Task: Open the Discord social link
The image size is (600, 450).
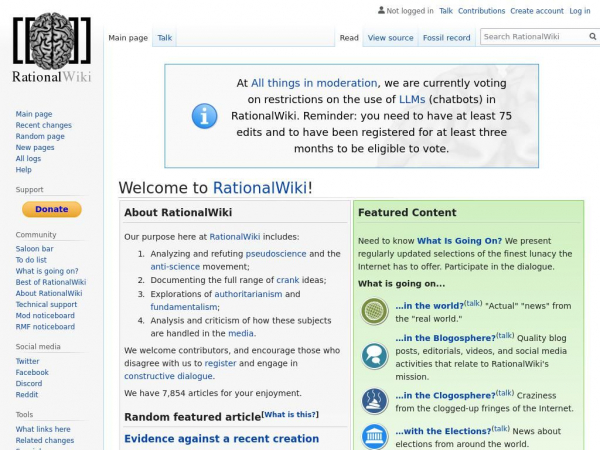Action: [29, 383]
